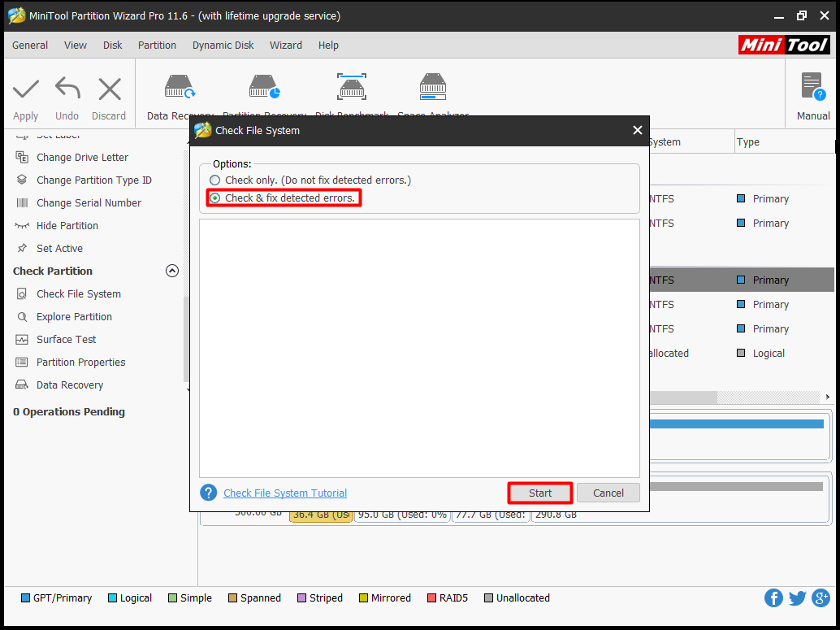
Task: Click Change Drive Letter text
Action: [83, 157]
